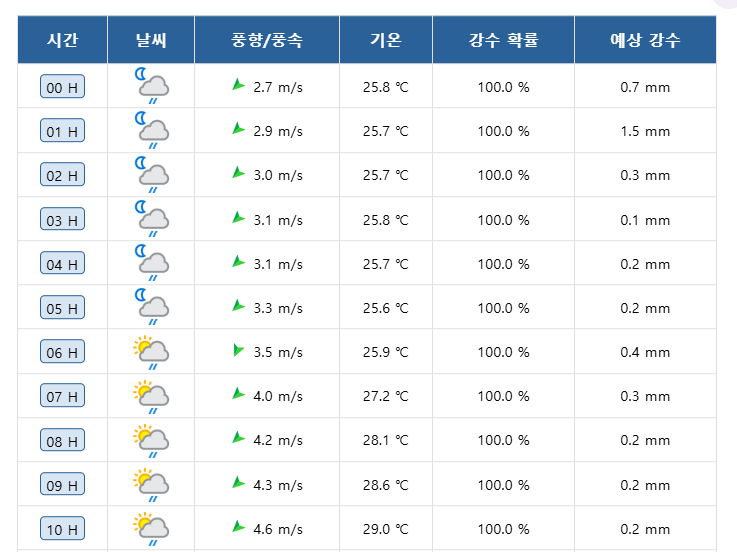Click the rainy night weather icon at 05 H
Screen dimensions: 737x552
coord(152,307)
